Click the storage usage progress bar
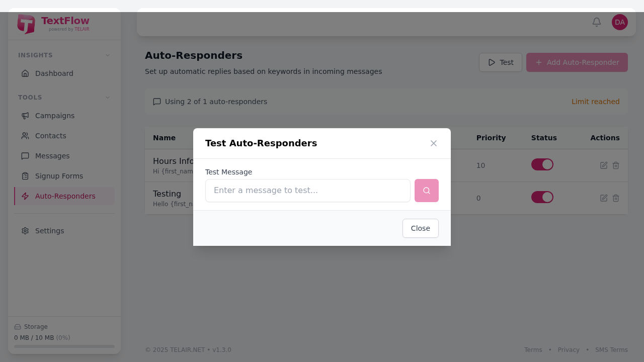644x362 pixels. click(x=64, y=346)
